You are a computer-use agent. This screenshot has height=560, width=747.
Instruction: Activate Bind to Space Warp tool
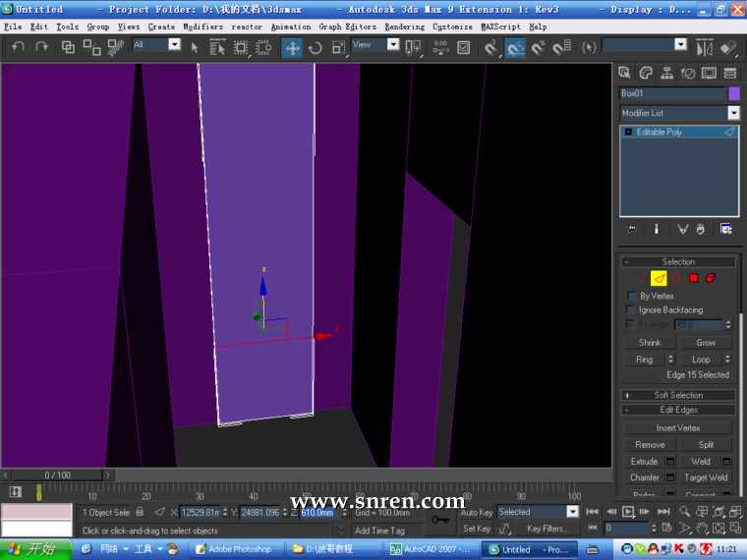point(115,47)
